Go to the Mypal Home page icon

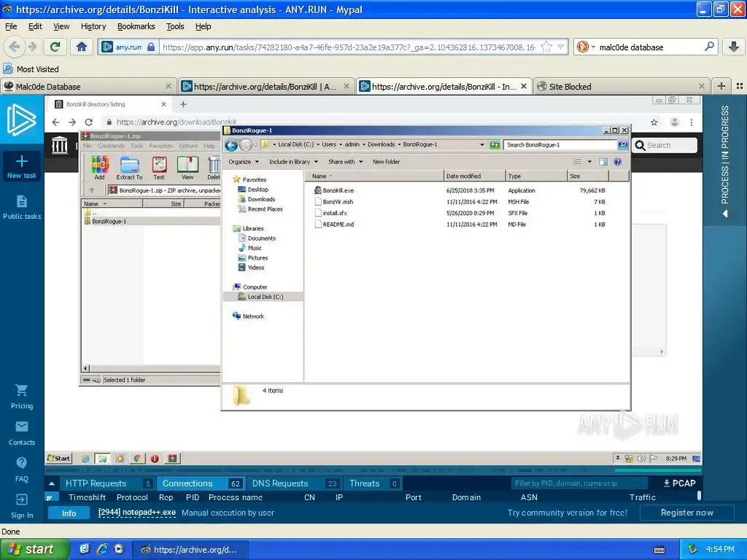82,47
